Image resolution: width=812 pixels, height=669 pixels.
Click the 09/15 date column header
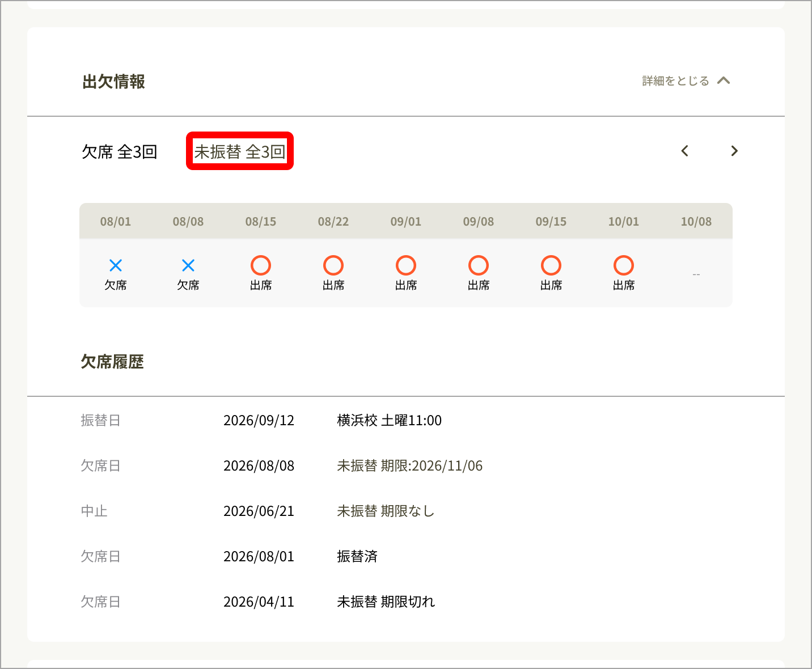coord(551,222)
